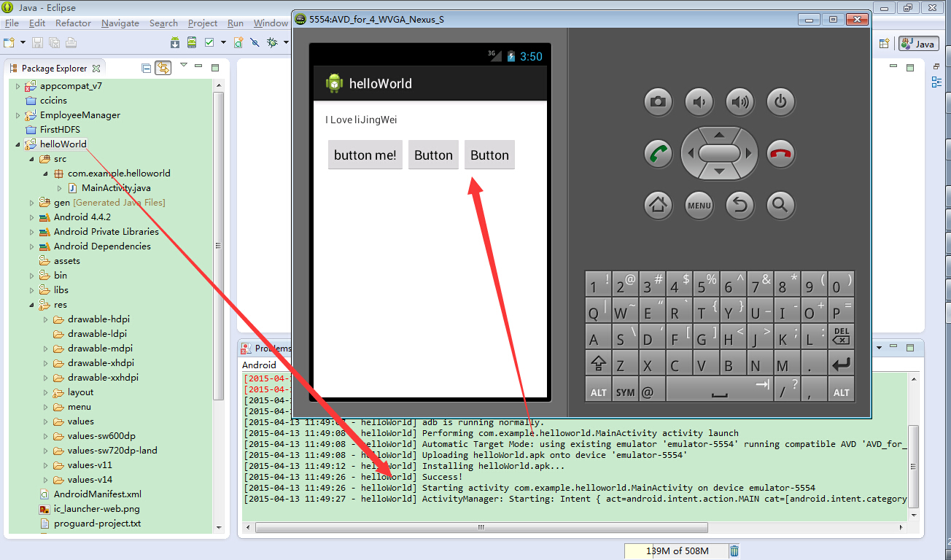Click the Android Lint check icon
The image size is (951, 560).
pyautogui.click(x=209, y=43)
